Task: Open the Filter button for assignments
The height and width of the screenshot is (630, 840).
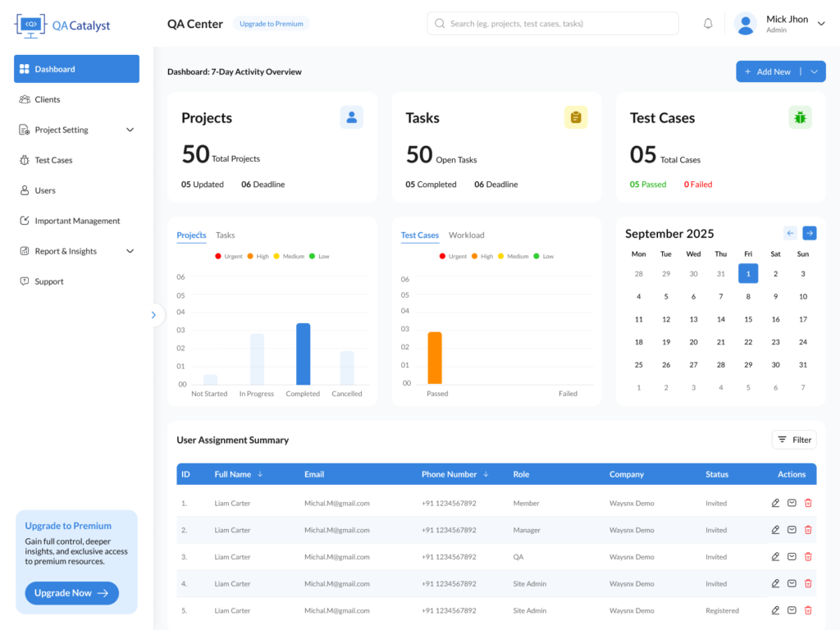Action: (794, 440)
